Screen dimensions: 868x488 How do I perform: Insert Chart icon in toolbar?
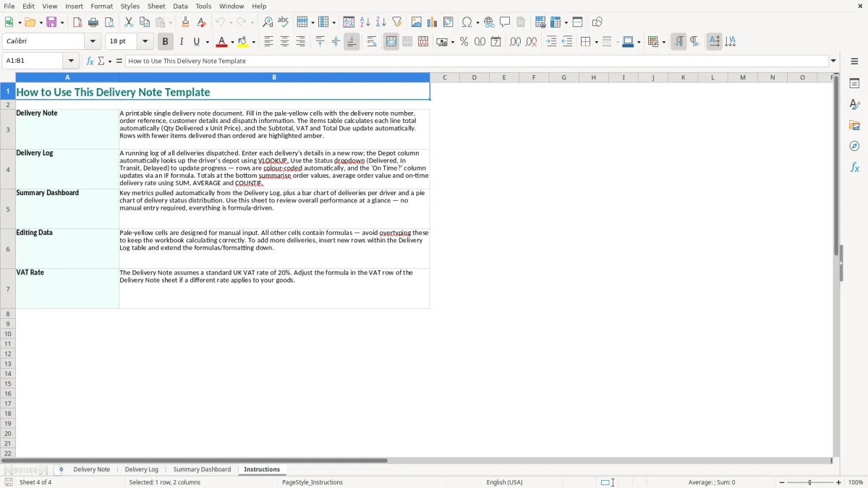[433, 22]
